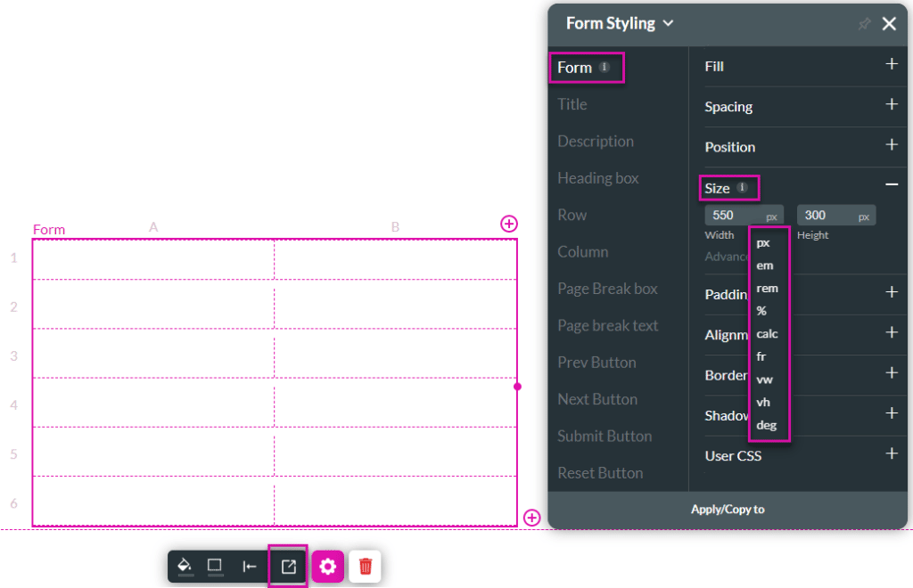This screenshot has height=588, width=913.
Task: Select the alignment tool on the bottom toolbar
Action: 250,567
